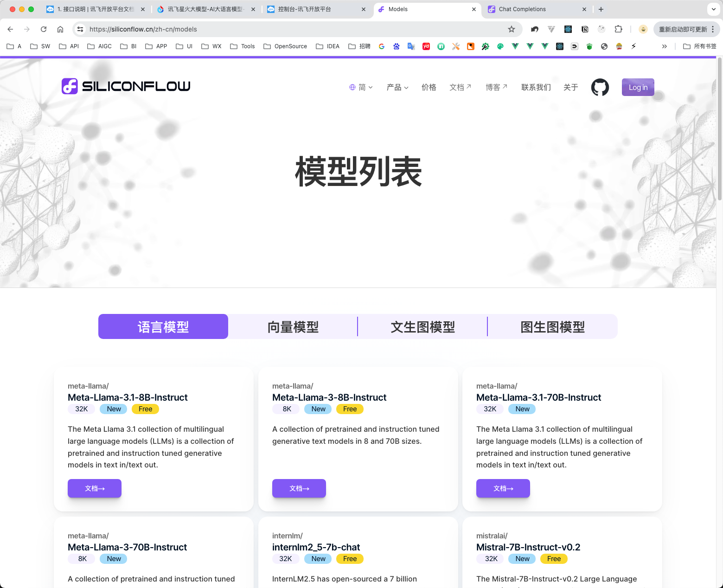Reload the page using refresh icon
Screen dimensions: 723x588
tap(44, 29)
